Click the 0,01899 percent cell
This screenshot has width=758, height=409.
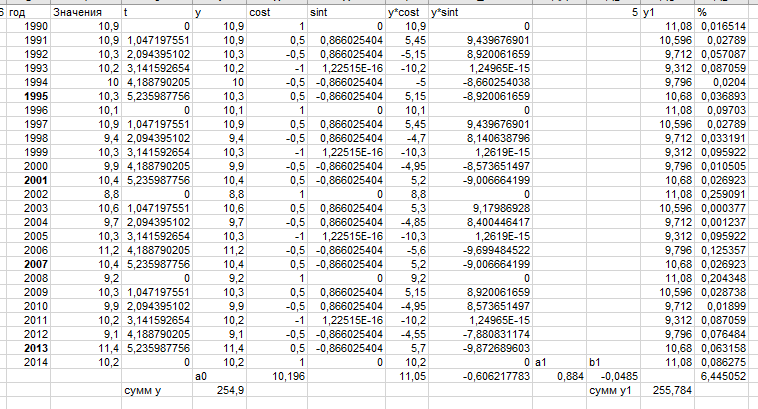[x=722, y=306]
